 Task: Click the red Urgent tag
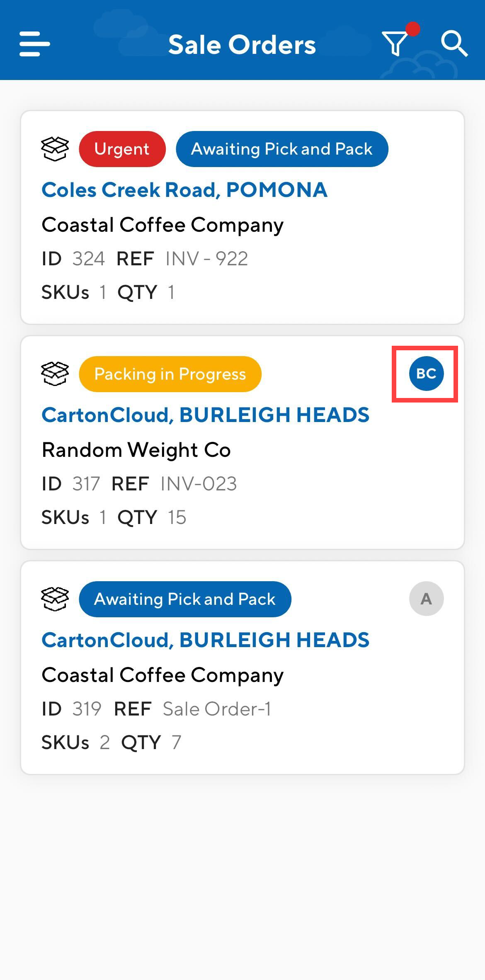click(122, 149)
